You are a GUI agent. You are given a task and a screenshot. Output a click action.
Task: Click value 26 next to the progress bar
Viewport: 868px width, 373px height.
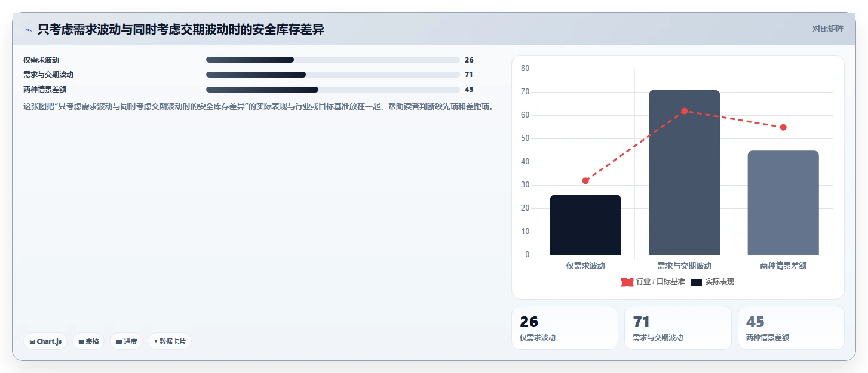click(469, 60)
